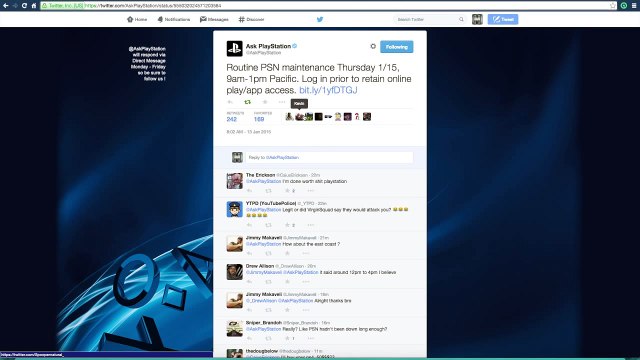Favorite Drew Allison's tweet
The image size is (640, 360).
tap(287, 282)
